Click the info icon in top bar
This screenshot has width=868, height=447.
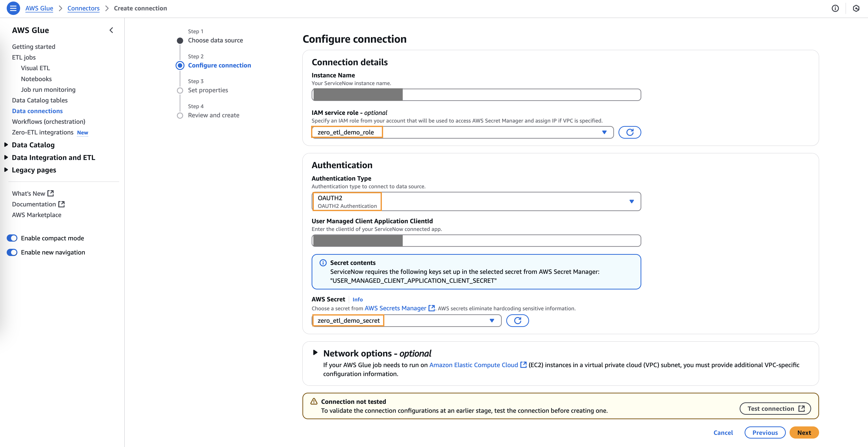(835, 8)
